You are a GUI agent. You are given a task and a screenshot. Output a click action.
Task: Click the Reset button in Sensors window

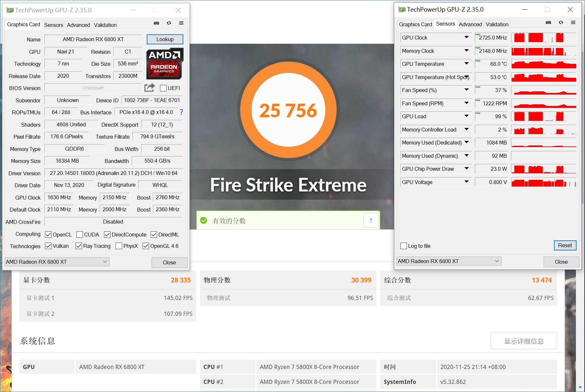point(565,246)
